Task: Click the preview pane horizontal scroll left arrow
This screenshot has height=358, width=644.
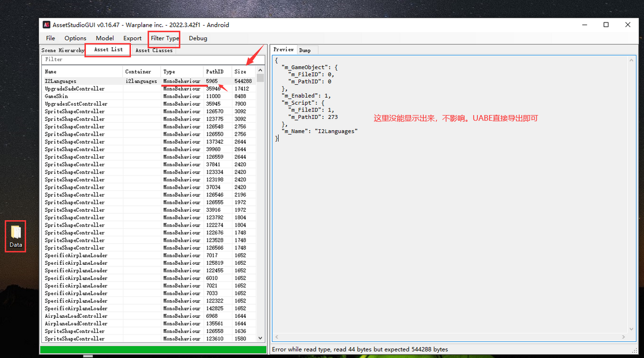Action: coord(277,338)
